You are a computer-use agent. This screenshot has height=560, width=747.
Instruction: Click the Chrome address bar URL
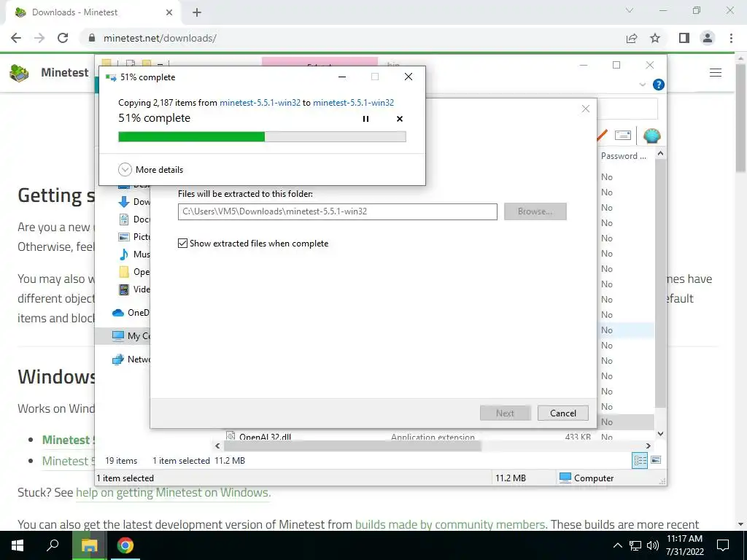(x=160, y=38)
